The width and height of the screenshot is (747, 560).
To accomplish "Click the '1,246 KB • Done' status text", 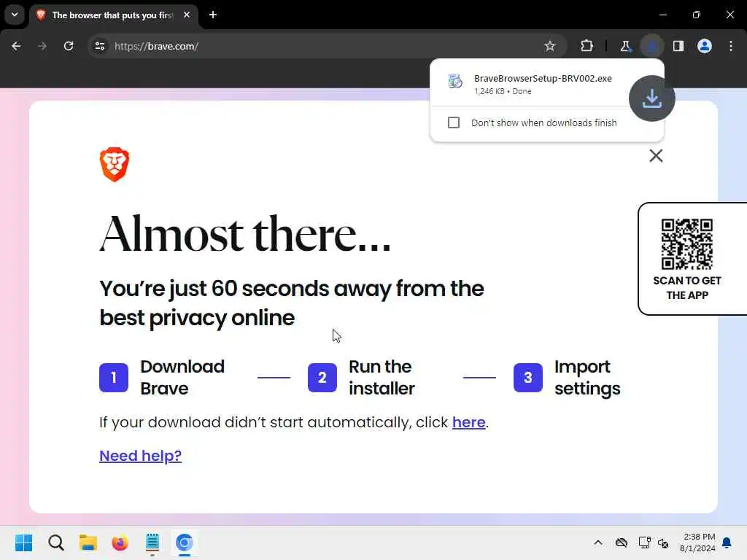I will (x=503, y=91).
